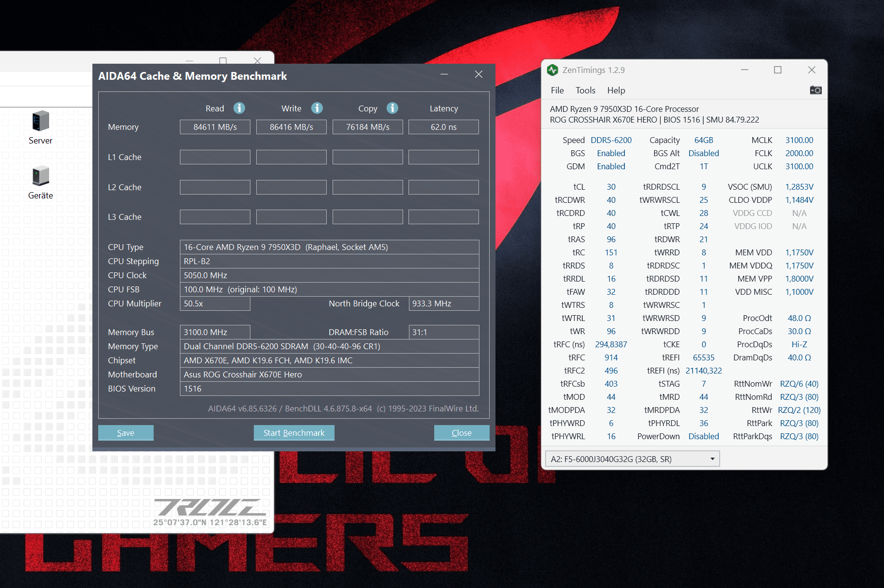Screen dimensions: 884x588
Task: Click the PowerDown Disabled value
Action: point(704,436)
